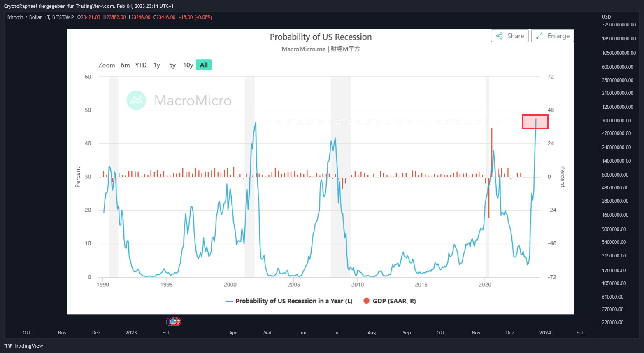Toggle the Probability of US Recession legend series
Viewport: 644px width, 353px height.
289,301
